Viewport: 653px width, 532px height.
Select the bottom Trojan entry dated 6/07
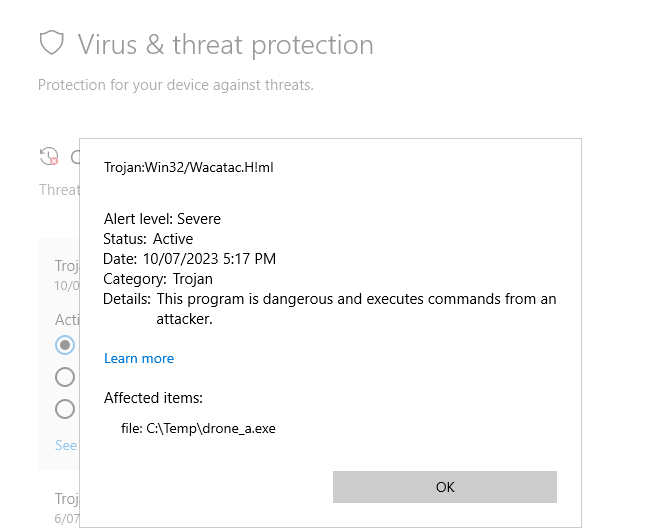(x=66, y=498)
